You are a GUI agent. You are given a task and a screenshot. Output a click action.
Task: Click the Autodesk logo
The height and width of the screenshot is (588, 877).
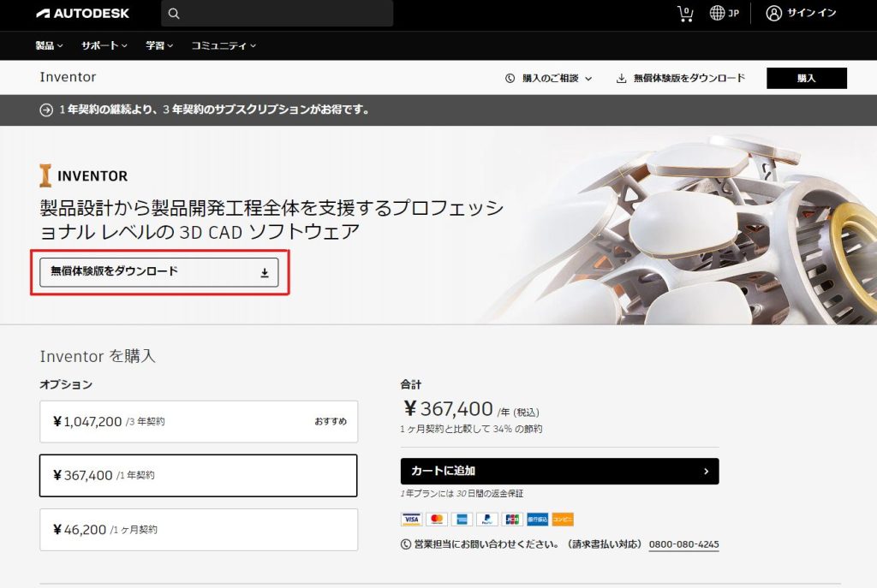coord(82,14)
